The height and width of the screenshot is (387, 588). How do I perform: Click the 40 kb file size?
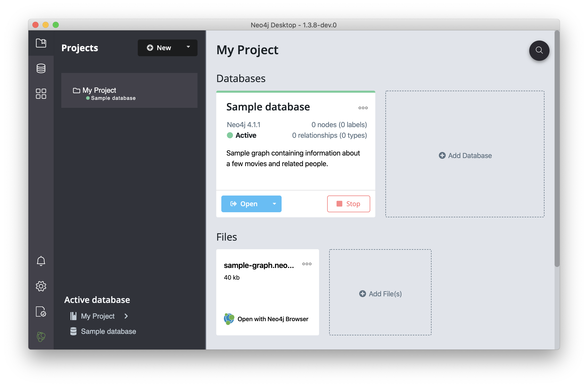point(232,278)
